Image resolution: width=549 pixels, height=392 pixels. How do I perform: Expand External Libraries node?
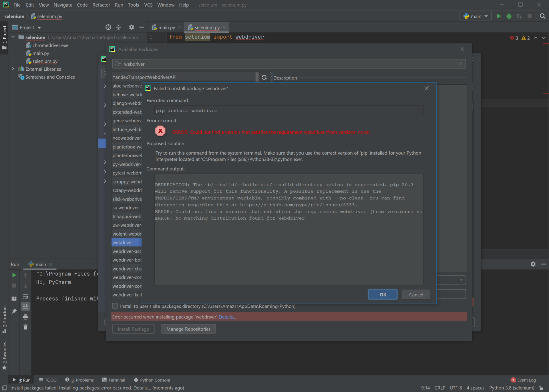pyautogui.click(x=13, y=69)
